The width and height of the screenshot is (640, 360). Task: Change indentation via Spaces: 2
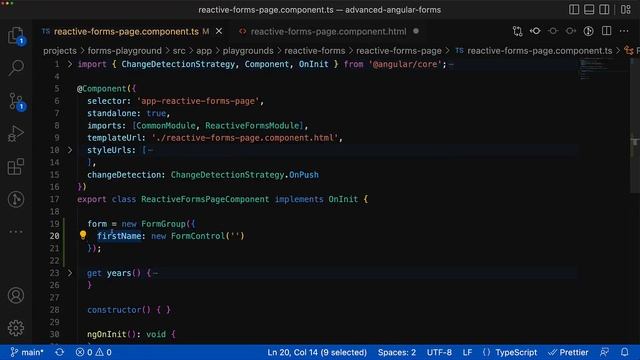coord(397,352)
